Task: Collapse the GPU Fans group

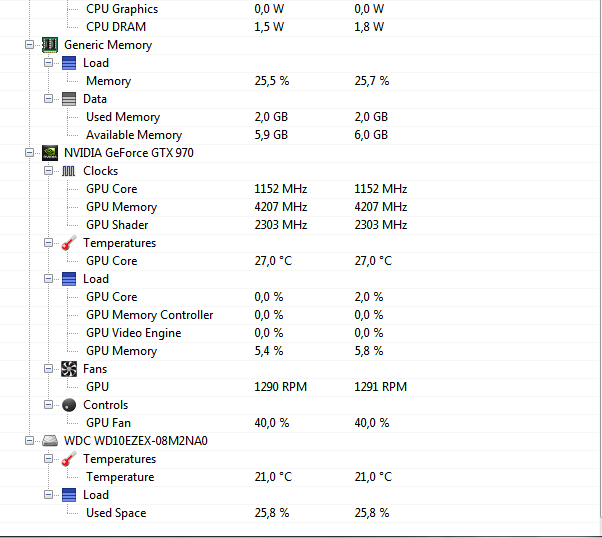Action: (48, 369)
